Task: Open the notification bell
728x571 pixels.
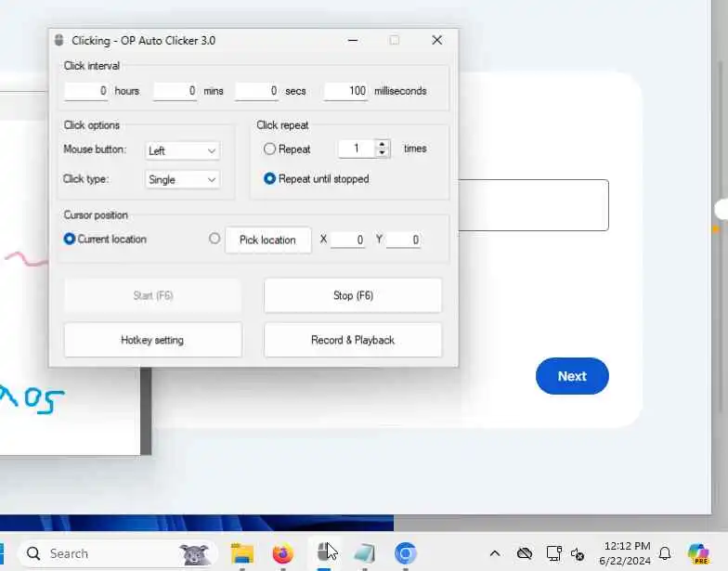Action: coord(665,553)
